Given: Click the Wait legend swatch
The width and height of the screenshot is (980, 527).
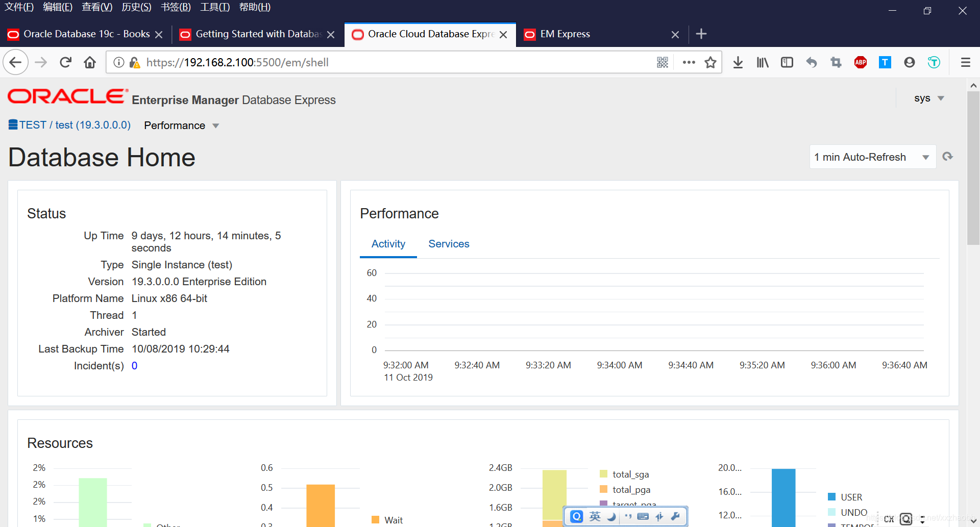Looking at the screenshot, I should pos(376,520).
